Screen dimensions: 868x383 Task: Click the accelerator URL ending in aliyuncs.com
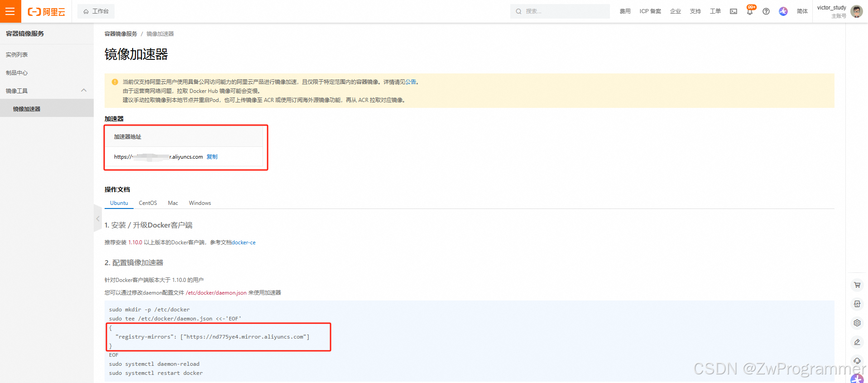pyautogui.click(x=158, y=157)
